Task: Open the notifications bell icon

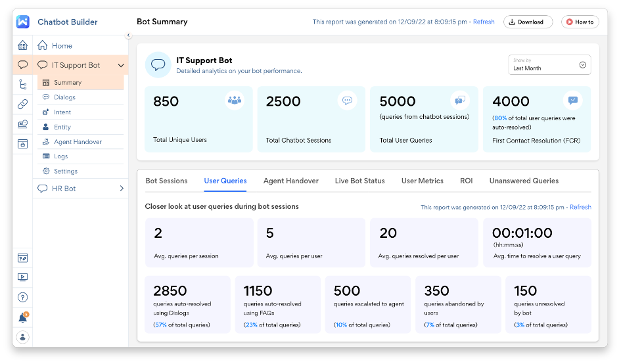Action: click(x=23, y=317)
